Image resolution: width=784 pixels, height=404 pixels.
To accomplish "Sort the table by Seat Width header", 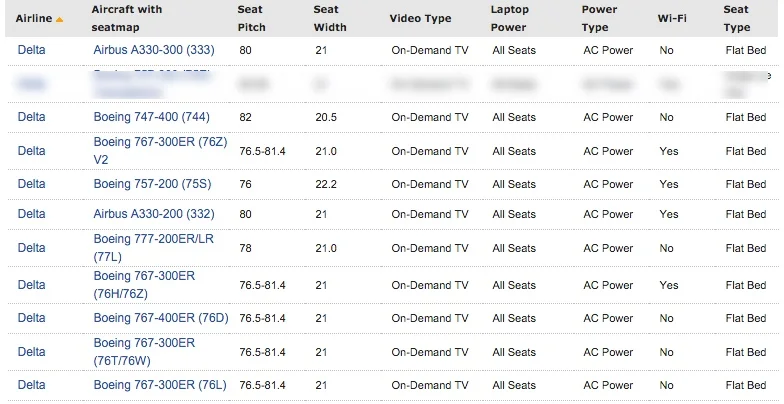I will 330,18.
